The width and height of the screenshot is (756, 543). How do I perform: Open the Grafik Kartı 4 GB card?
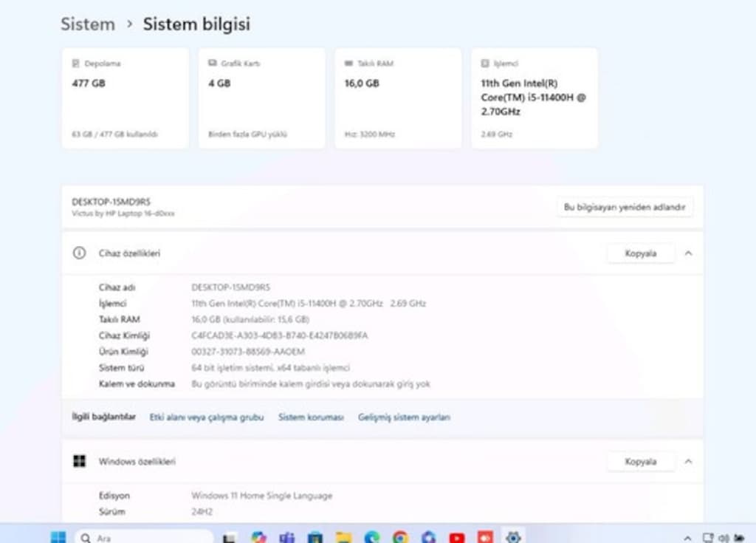(x=261, y=98)
